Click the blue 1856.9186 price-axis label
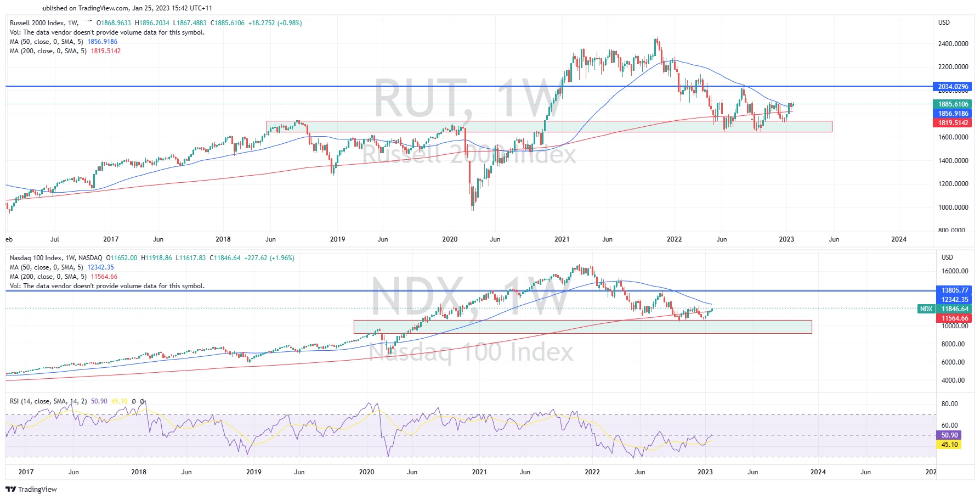 [x=953, y=114]
